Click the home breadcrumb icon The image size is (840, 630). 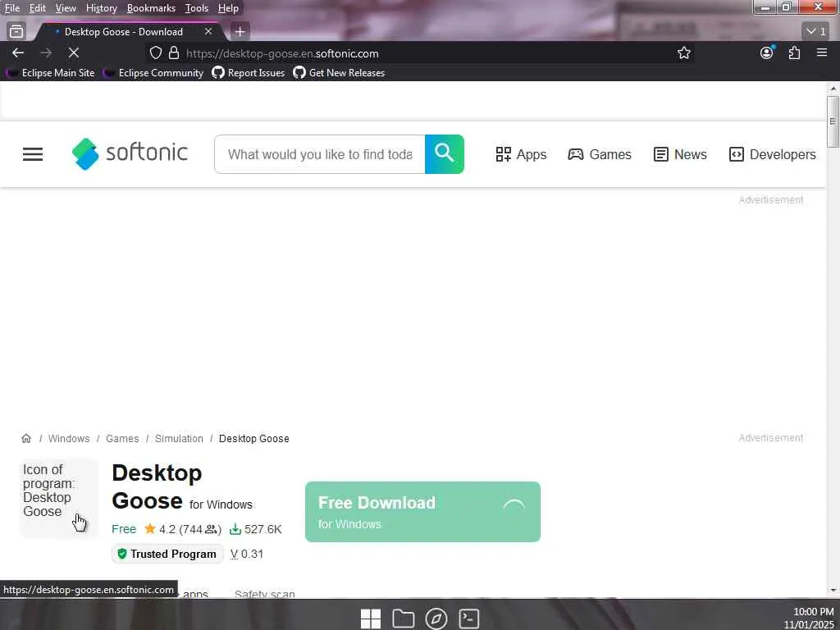coord(26,438)
